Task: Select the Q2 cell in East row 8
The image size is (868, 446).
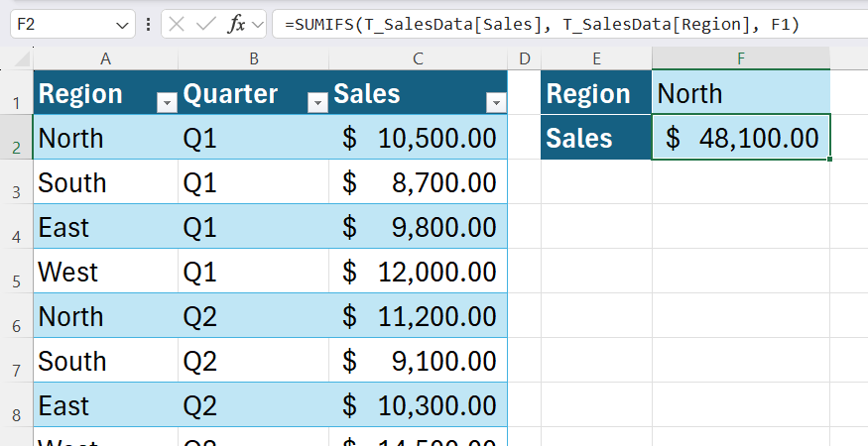Action: (254, 404)
